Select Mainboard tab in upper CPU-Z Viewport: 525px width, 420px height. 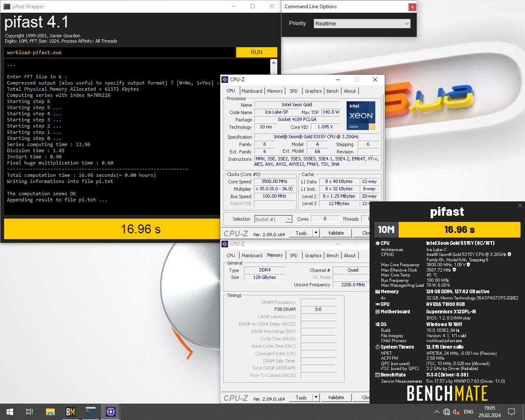(252, 91)
